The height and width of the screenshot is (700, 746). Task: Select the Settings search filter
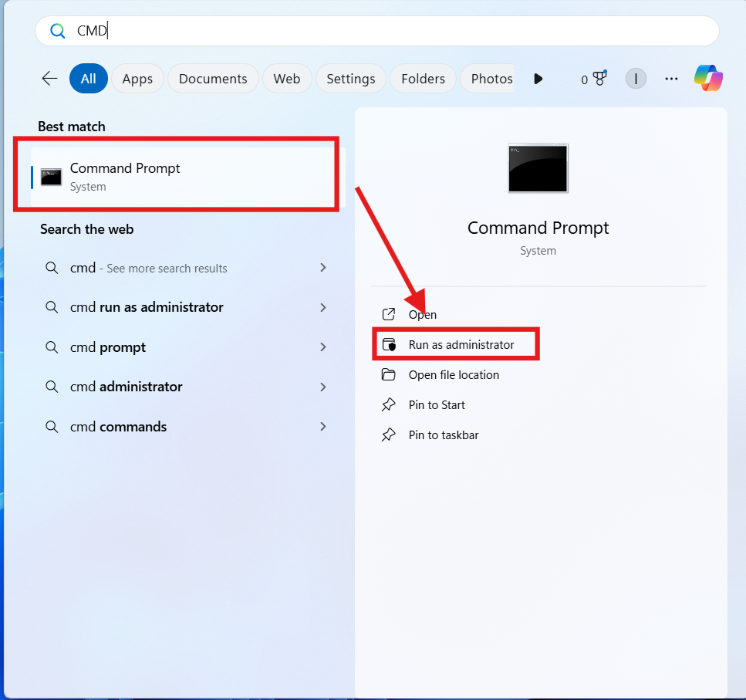(350, 78)
